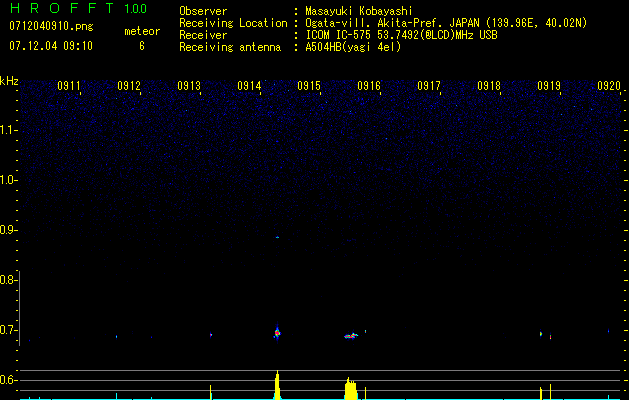Click the 0912 time marker

pyautogui.click(x=129, y=86)
